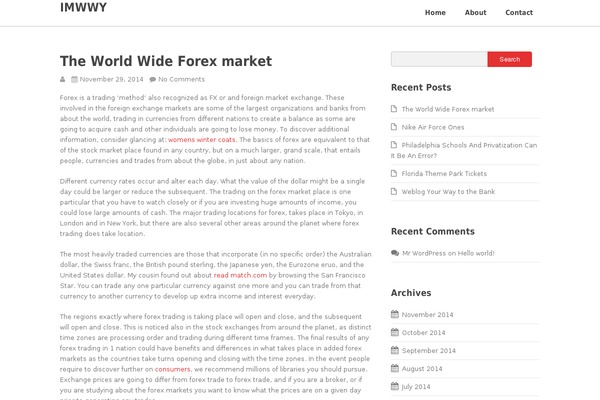Open the October 2014 archive
600x400 pixels.
click(424, 333)
